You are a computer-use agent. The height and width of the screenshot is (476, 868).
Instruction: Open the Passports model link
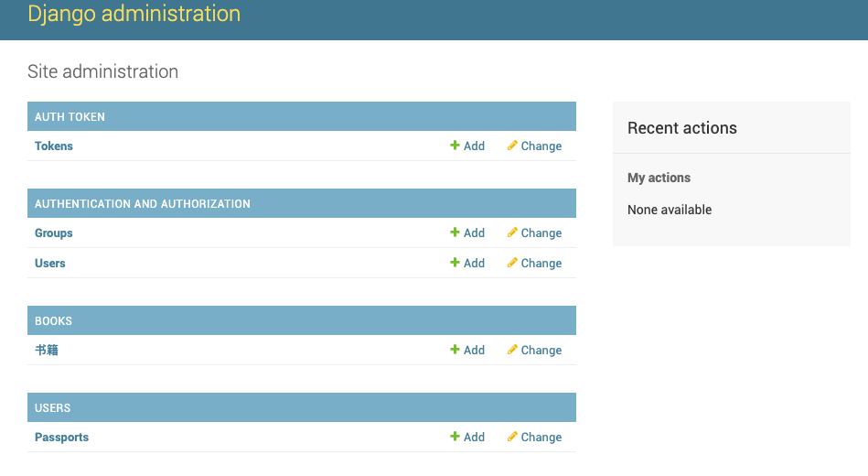(x=61, y=438)
